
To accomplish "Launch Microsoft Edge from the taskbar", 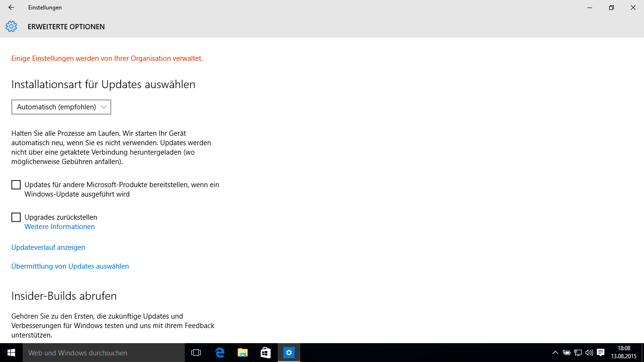I will tap(220, 353).
